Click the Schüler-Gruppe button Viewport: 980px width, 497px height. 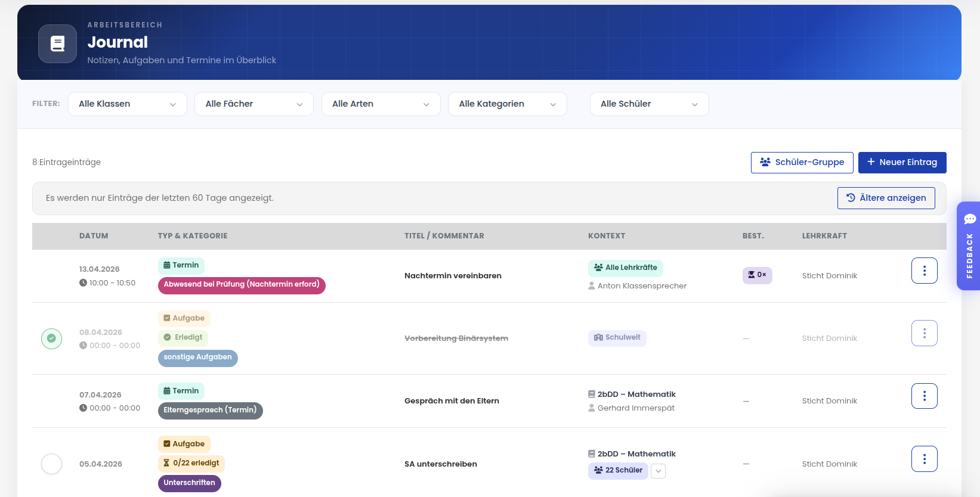coord(802,162)
